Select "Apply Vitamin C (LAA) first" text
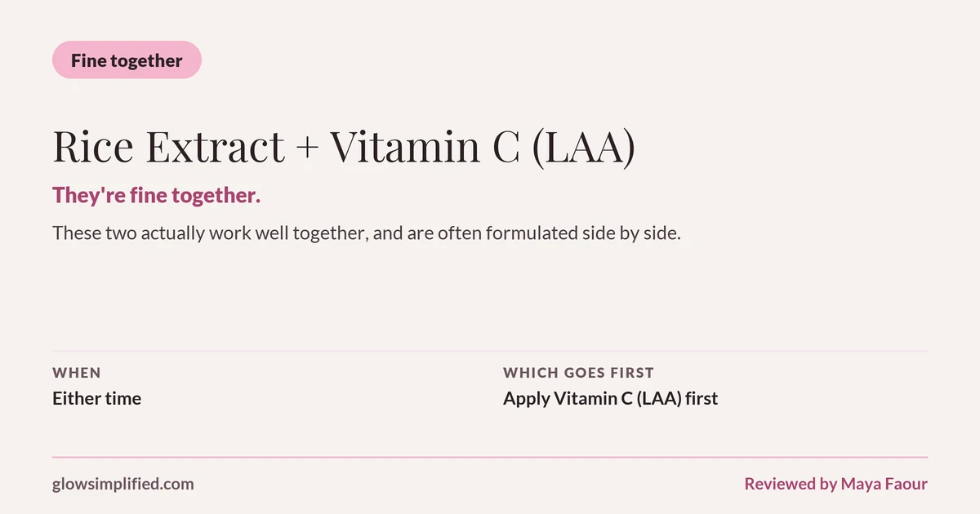The image size is (980, 514). [x=610, y=399]
